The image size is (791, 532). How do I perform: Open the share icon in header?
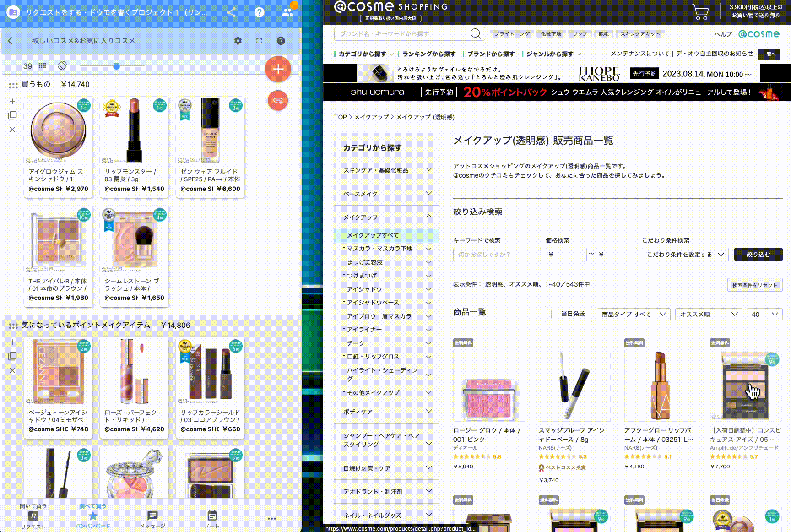[x=231, y=12]
